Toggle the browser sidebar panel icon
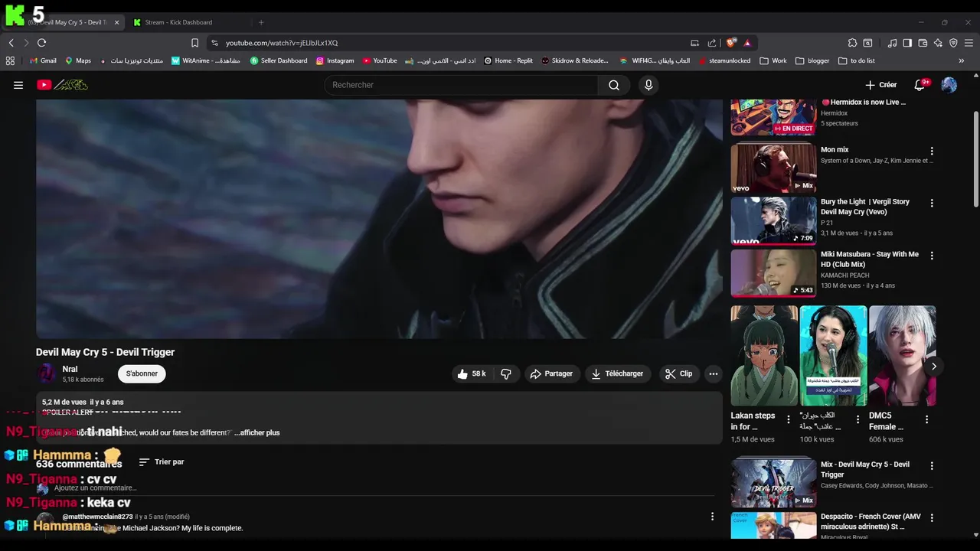This screenshot has width=980, height=551. [x=907, y=43]
